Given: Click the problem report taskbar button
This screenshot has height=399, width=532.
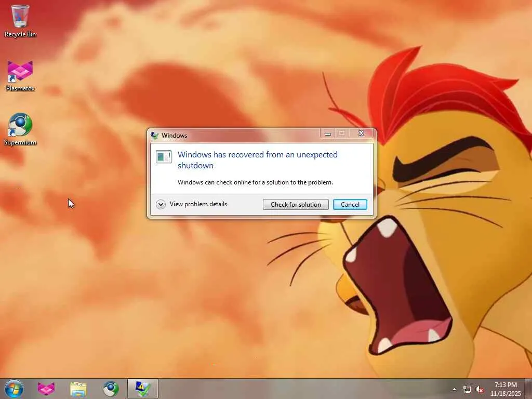Looking at the screenshot, I should pyautogui.click(x=143, y=389).
